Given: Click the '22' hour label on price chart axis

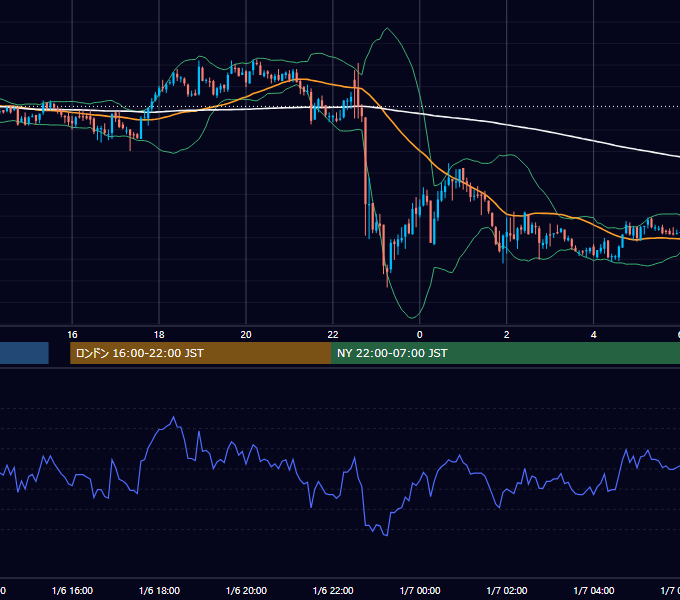Looking at the screenshot, I should click(333, 335).
